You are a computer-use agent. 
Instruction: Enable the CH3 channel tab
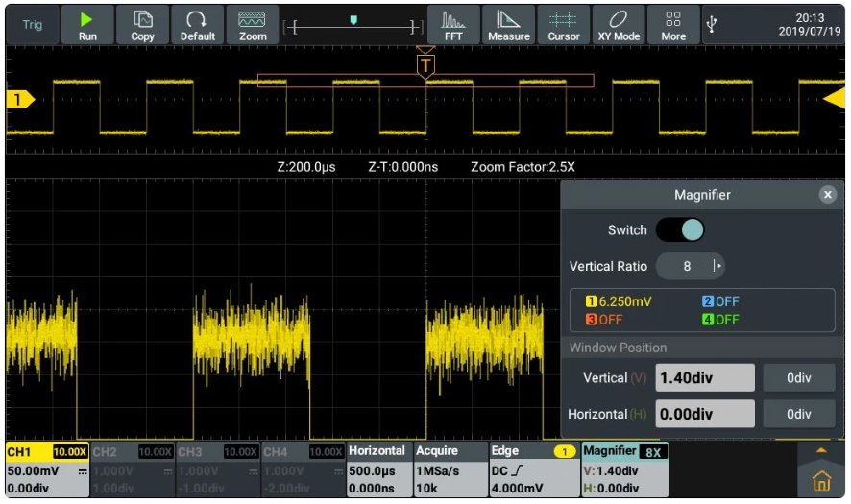[x=218, y=469]
